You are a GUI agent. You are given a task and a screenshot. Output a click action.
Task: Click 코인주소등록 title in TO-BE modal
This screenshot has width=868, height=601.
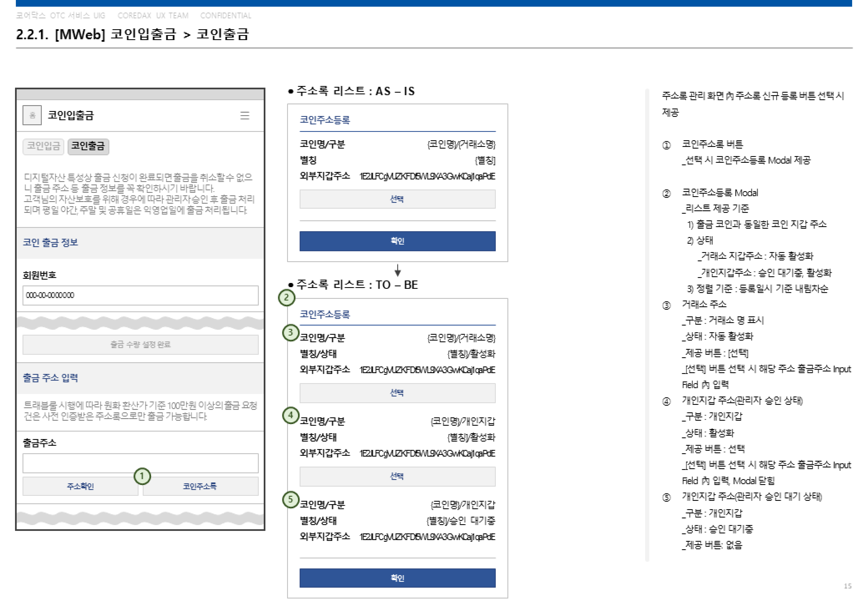pyautogui.click(x=324, y=314)
